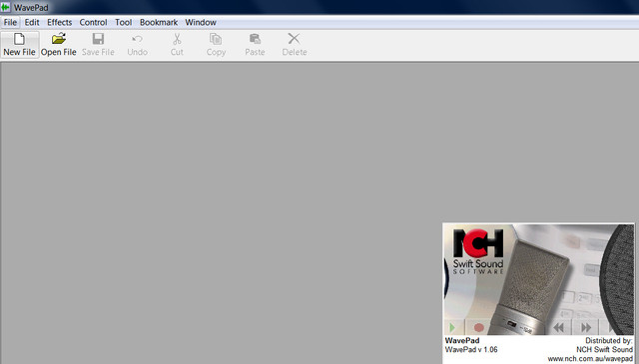The width and height of the screenshot is (639, 364).
Task: Open a file with Open File icon
Action: [59, 39]
